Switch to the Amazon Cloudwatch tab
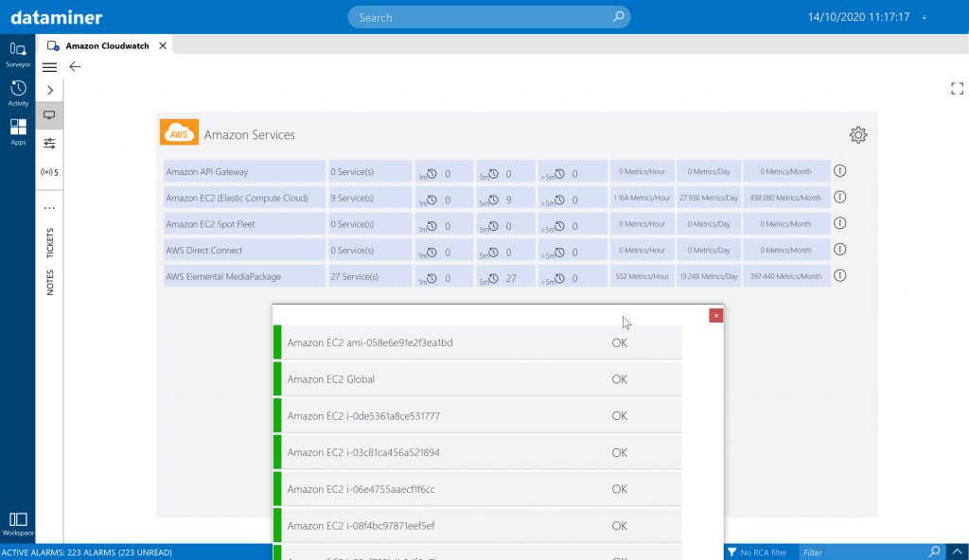 tap(107, 45)
